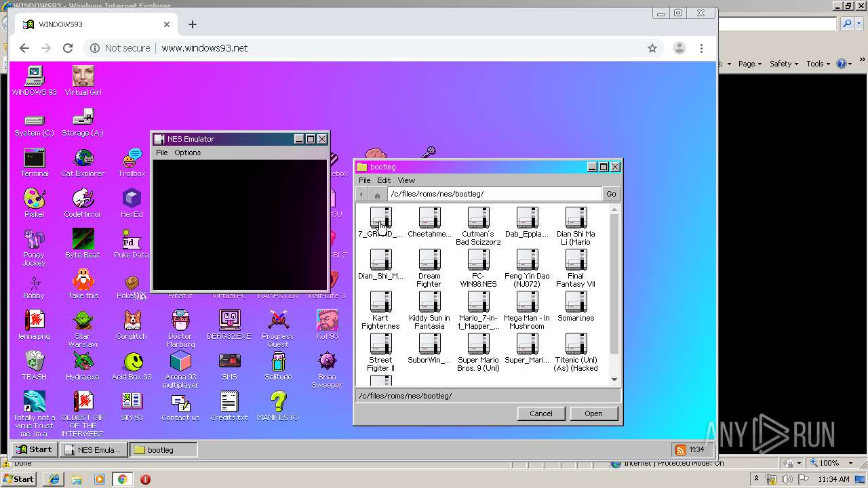868x488 pixels.
Task: Go back in file dialog
Action: [361, 195]
